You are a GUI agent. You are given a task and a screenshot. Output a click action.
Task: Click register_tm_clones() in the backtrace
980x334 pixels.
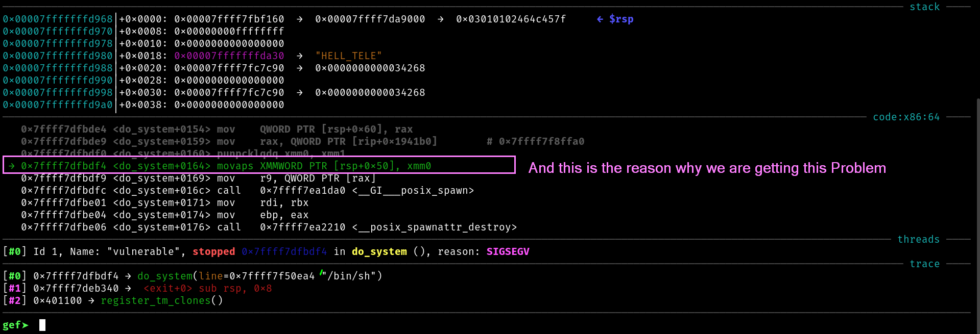[x=162, y=301]
